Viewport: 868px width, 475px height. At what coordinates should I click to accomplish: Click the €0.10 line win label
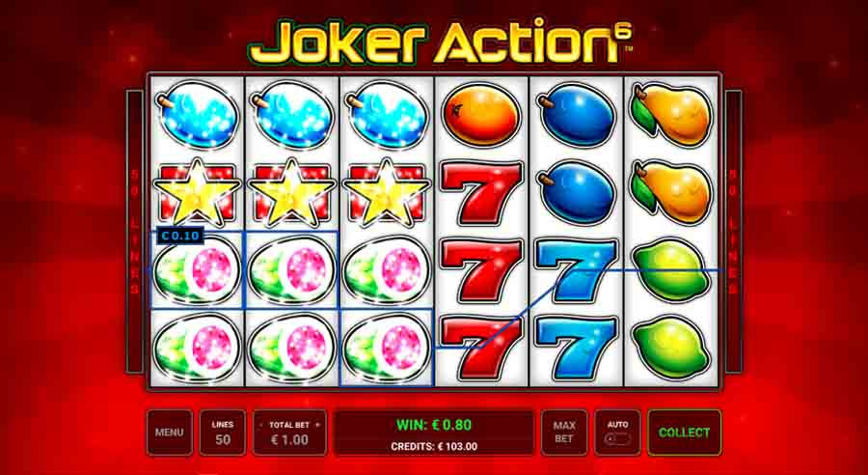pos(180,236)
